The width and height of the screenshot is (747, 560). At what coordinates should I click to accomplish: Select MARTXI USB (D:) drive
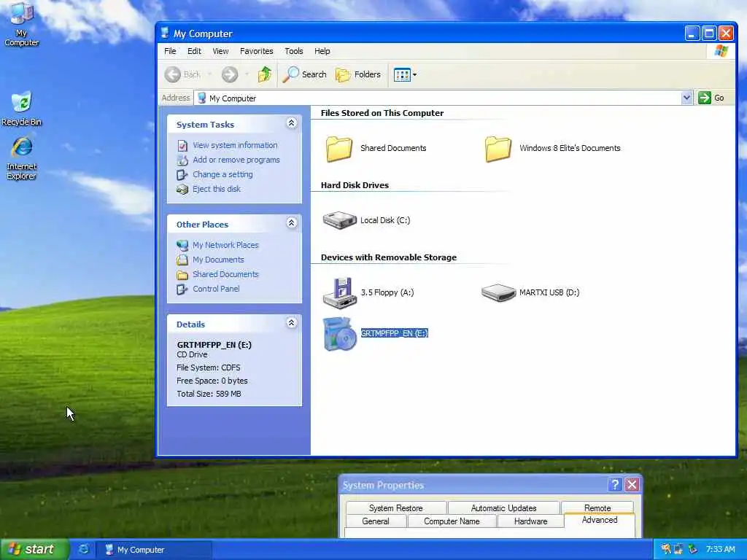pos(530,292)
